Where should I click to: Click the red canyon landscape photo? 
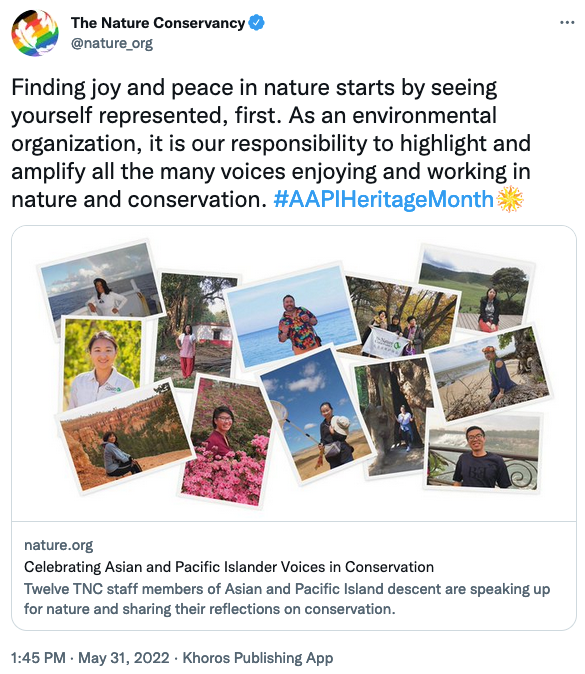(124, 438)
